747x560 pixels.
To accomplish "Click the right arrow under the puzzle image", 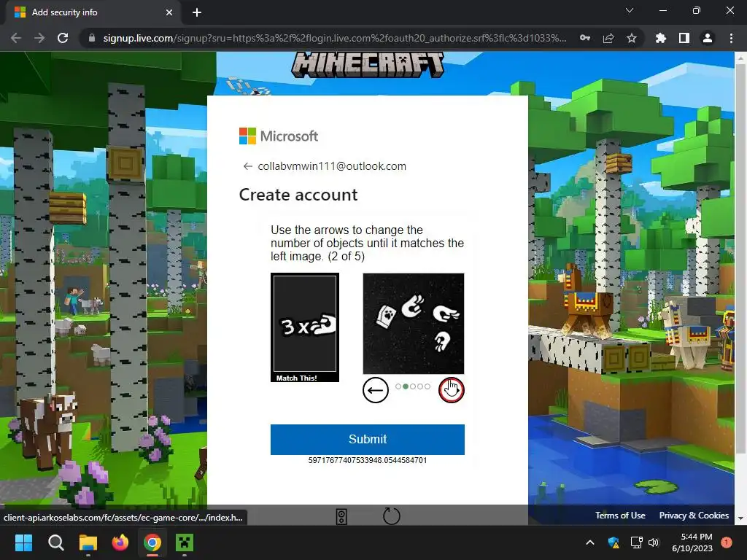I will point(451,390).
